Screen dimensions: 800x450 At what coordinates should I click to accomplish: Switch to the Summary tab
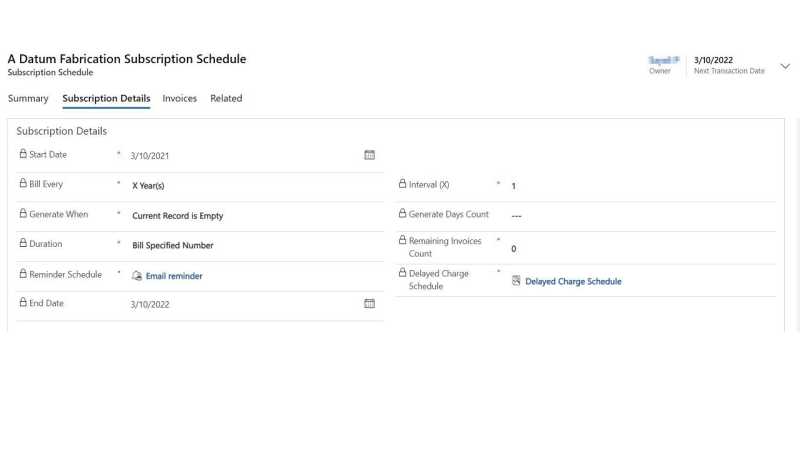[x=28, y=98]
